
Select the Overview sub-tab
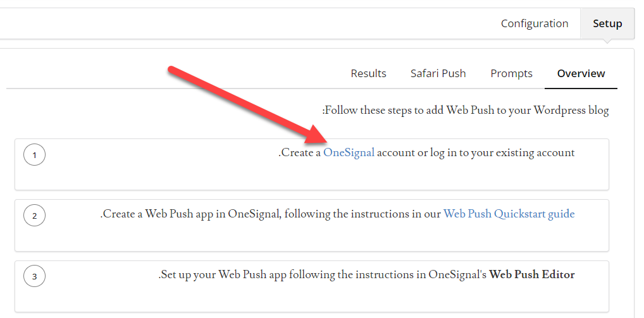point(581,73)
